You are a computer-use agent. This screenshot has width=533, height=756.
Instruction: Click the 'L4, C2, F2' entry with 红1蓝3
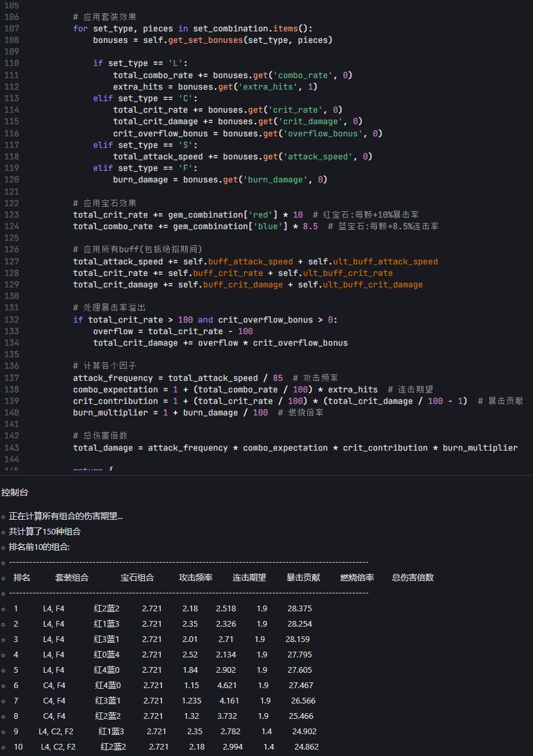tap(56, 731)
